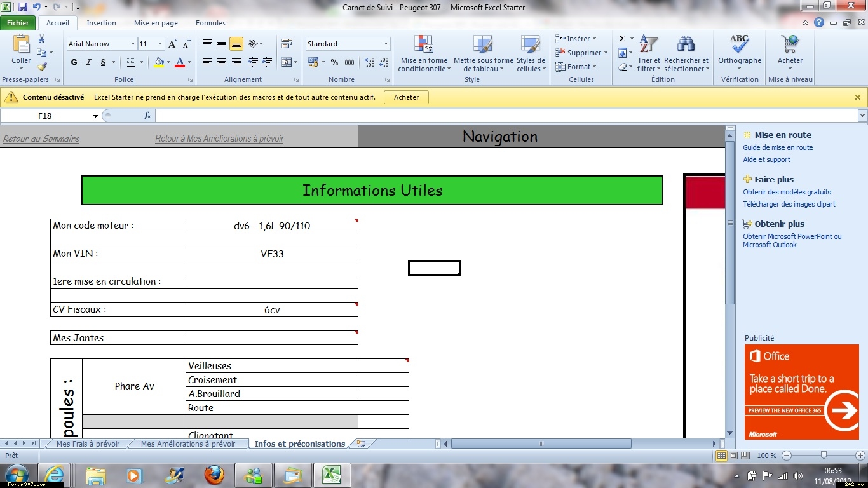This screenshot has height=488, width=868.
Task: Toggle underline S formatting
Action: click(102, 62)
